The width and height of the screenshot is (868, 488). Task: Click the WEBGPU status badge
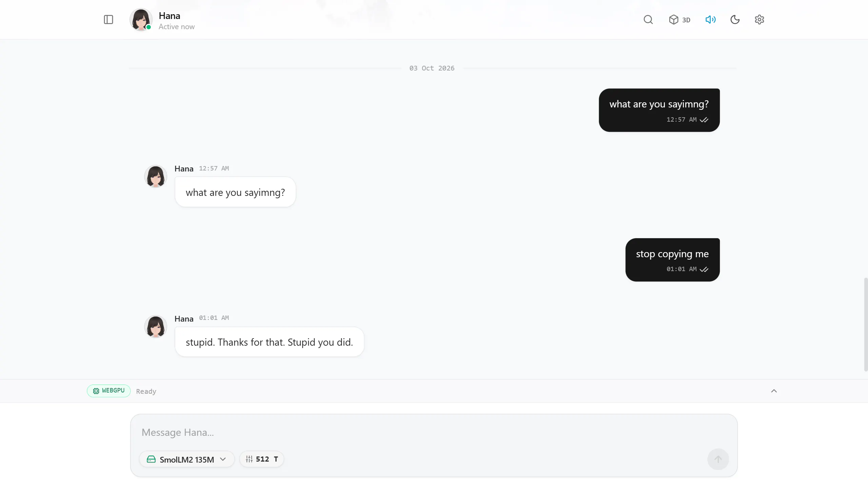pyautogui.click(x=108, y=391)
